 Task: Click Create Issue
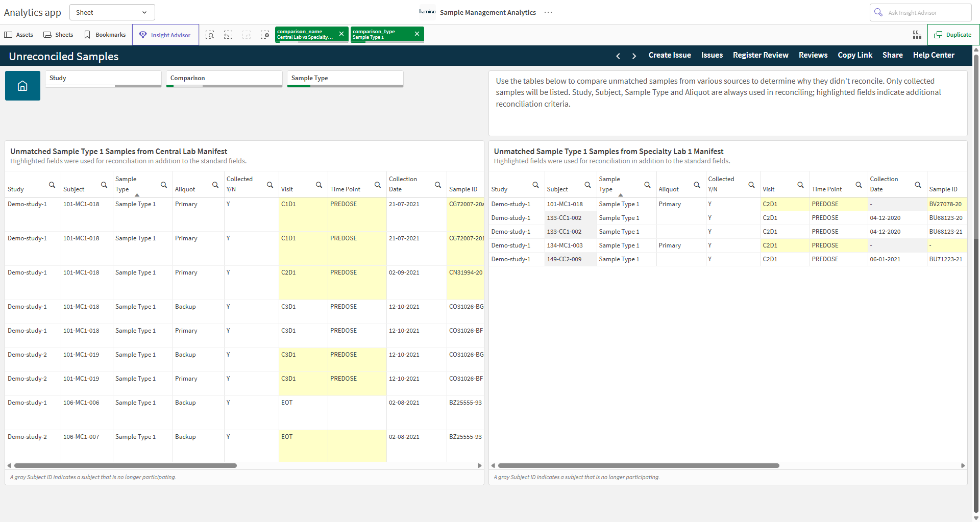(670, 55)
